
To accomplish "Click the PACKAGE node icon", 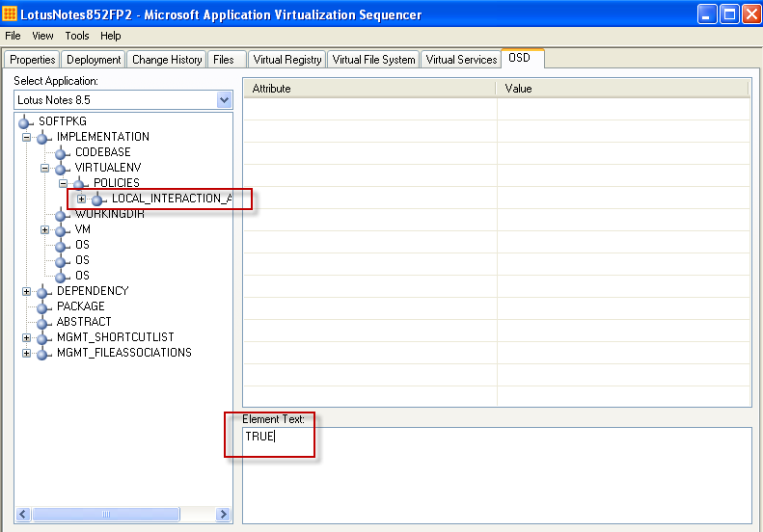I will [x=43, y=307].
